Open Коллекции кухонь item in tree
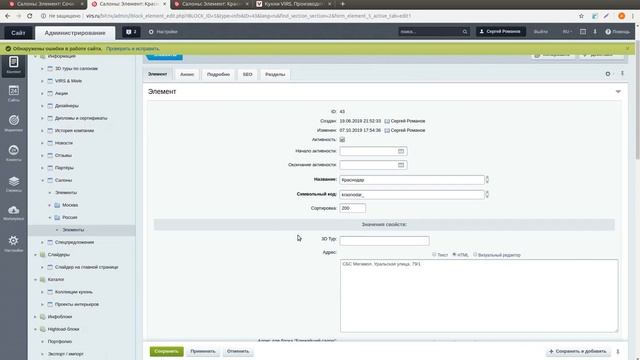 (x=74, y=292)
